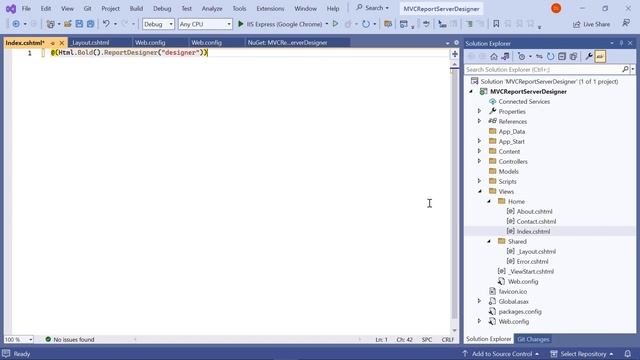Expand the Properties node
This screenshot has height=360, width=640.
coord(480,111)
